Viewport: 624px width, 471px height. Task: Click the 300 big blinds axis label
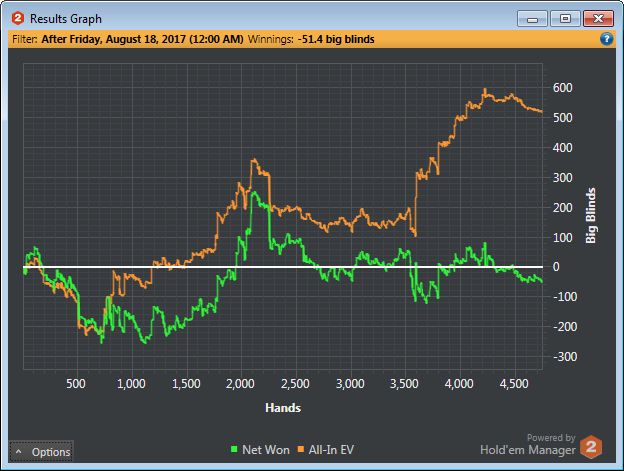coord(563,177)
